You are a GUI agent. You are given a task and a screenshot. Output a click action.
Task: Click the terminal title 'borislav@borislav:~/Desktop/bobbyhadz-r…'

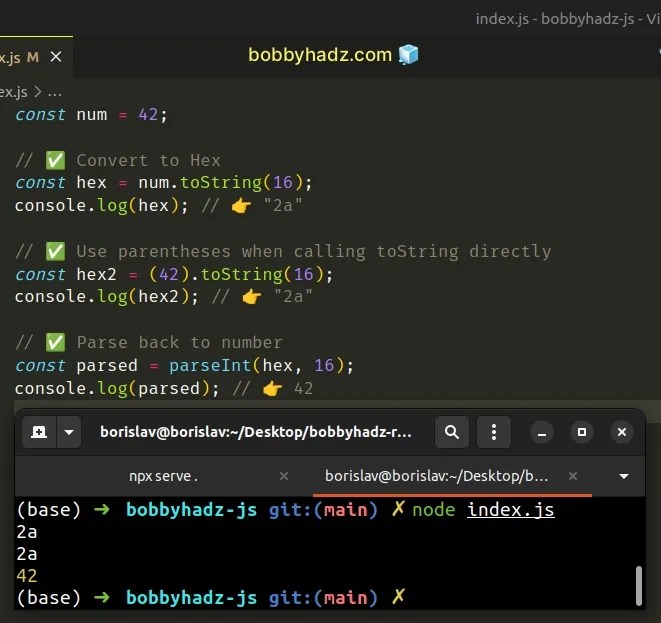(255, 432)
